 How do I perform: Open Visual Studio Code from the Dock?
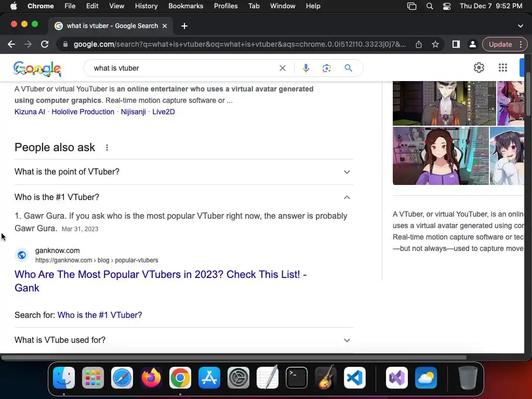tap(354, 378)
